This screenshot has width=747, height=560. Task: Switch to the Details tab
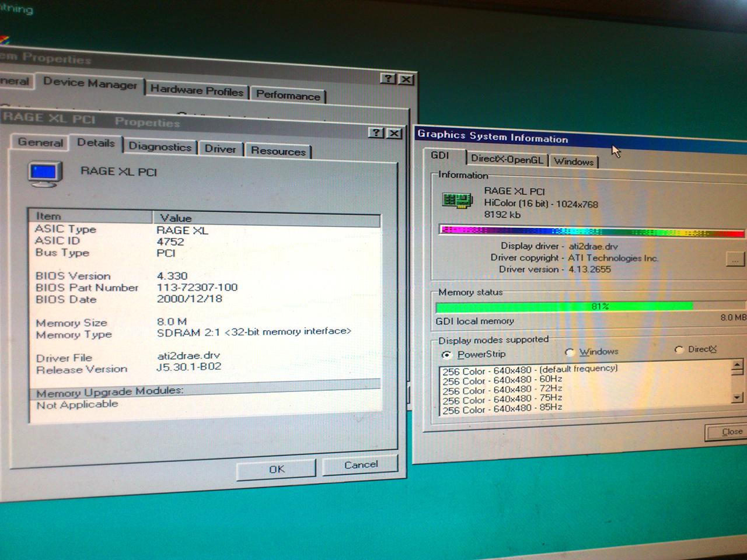click(x=96, y=143)
